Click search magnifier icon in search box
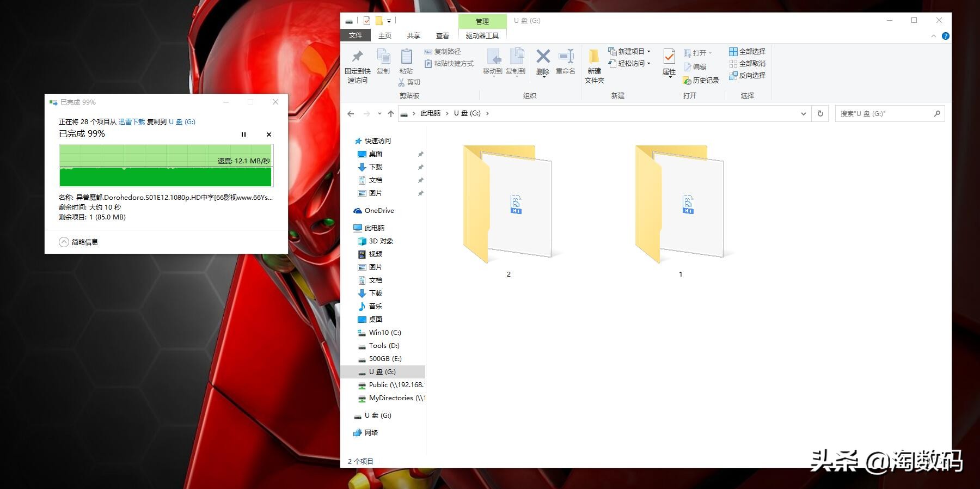980x489 pixels. [x=937, y=113]
